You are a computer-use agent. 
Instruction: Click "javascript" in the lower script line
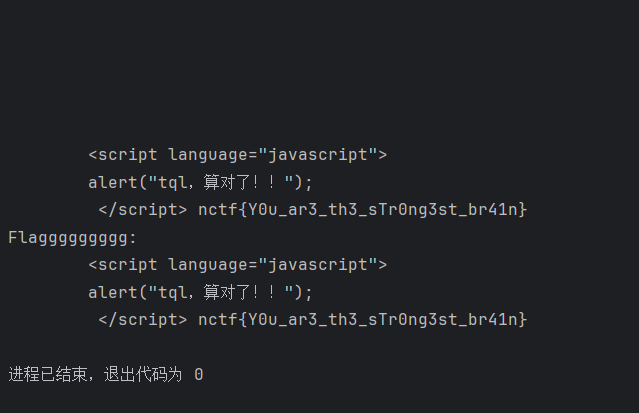click(x=322, y=265)
